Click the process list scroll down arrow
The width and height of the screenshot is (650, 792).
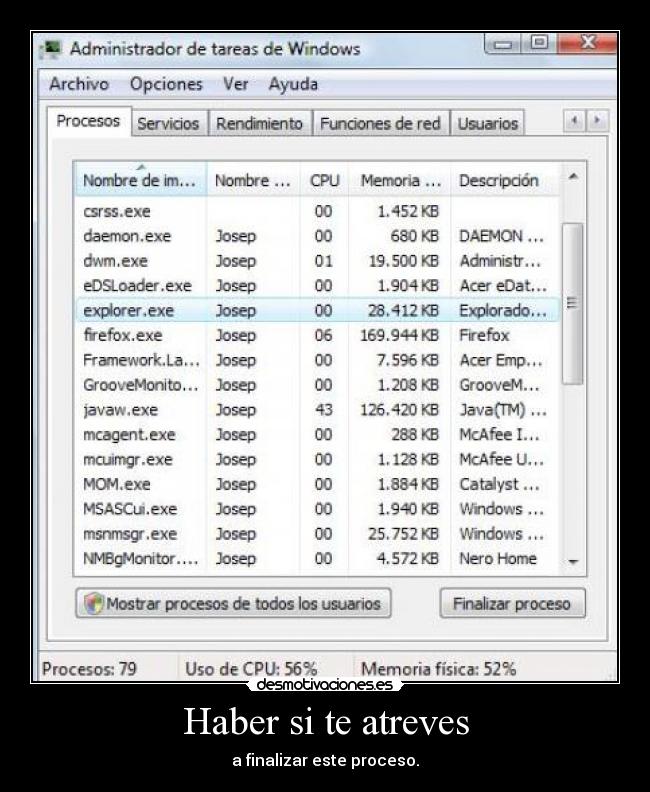click(x=572, y=562)
